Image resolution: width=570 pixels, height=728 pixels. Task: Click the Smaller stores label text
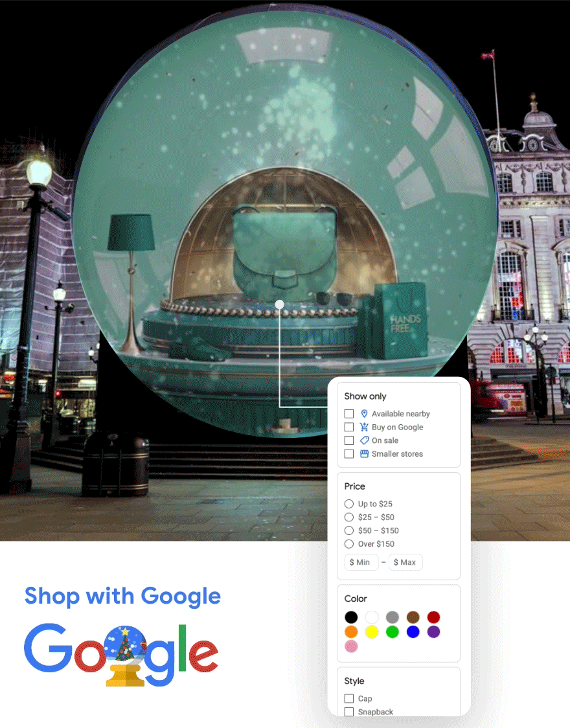coord(397,453)
